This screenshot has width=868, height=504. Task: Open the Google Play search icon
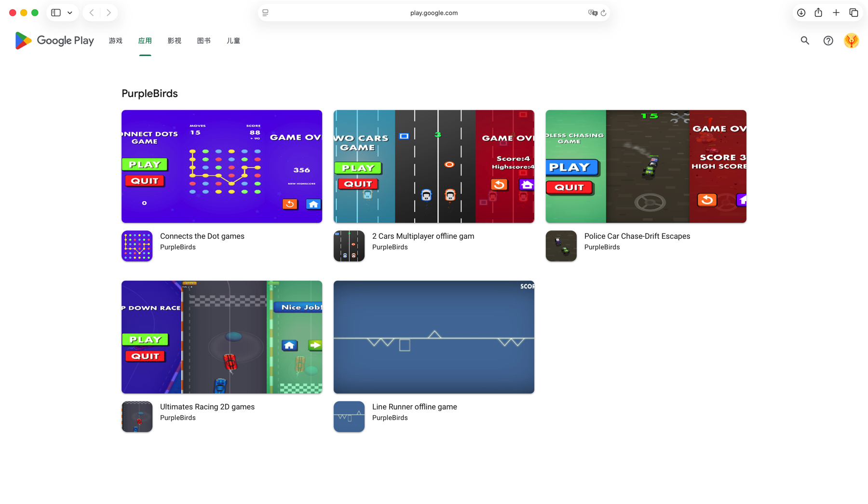pos(805,41)
